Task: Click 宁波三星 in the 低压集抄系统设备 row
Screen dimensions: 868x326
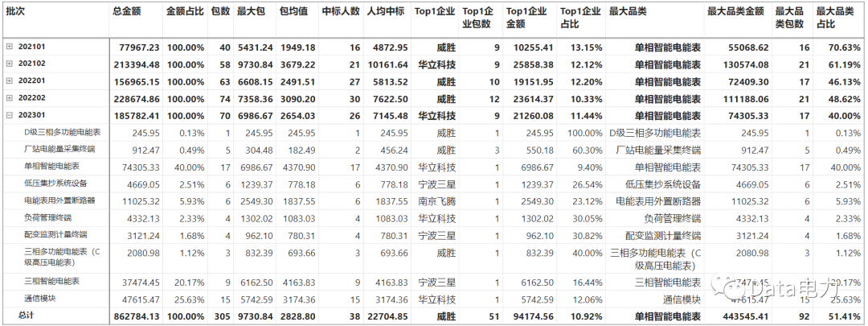Action: 437,184
